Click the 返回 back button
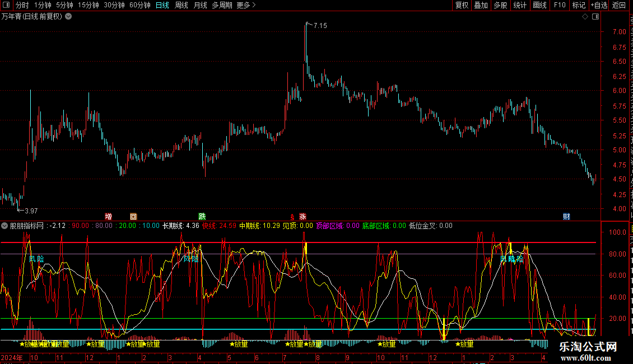This screenshot has height=364, width=633. 619,5
